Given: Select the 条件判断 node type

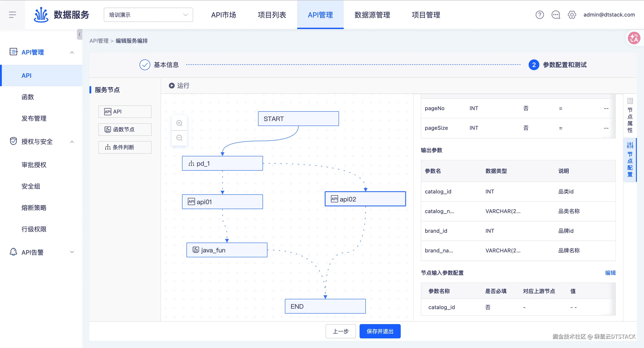Looking at the screenshot, I should pos(125,147).
